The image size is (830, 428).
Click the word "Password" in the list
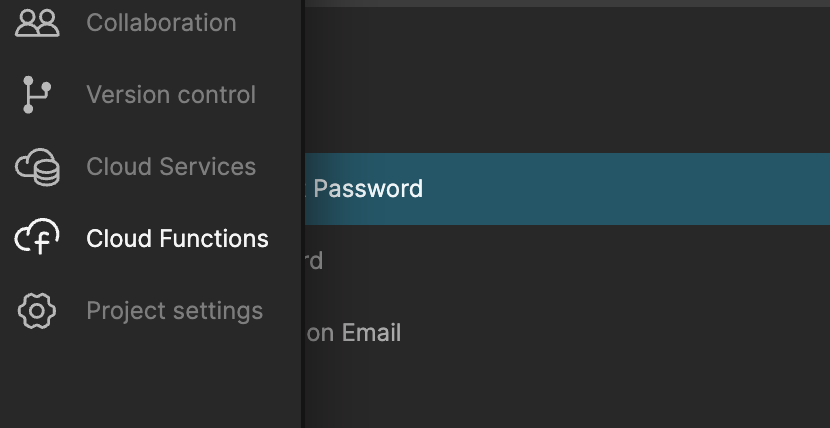tap(368, 189)
